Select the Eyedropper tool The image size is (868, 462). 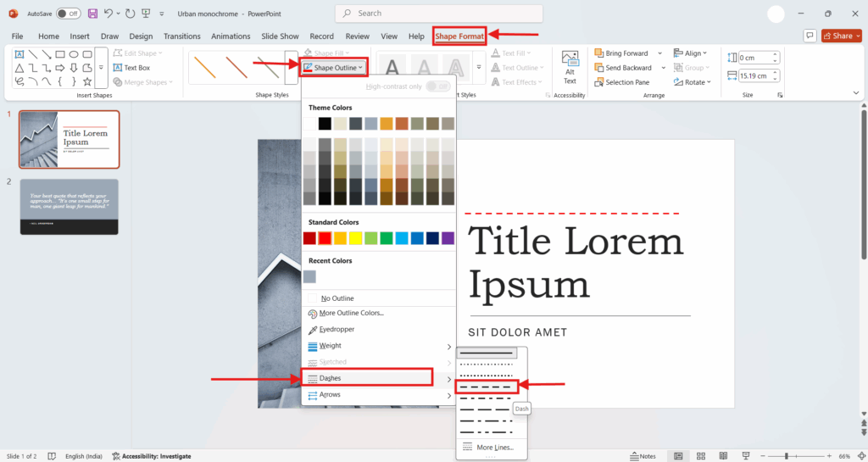(337, 329)
